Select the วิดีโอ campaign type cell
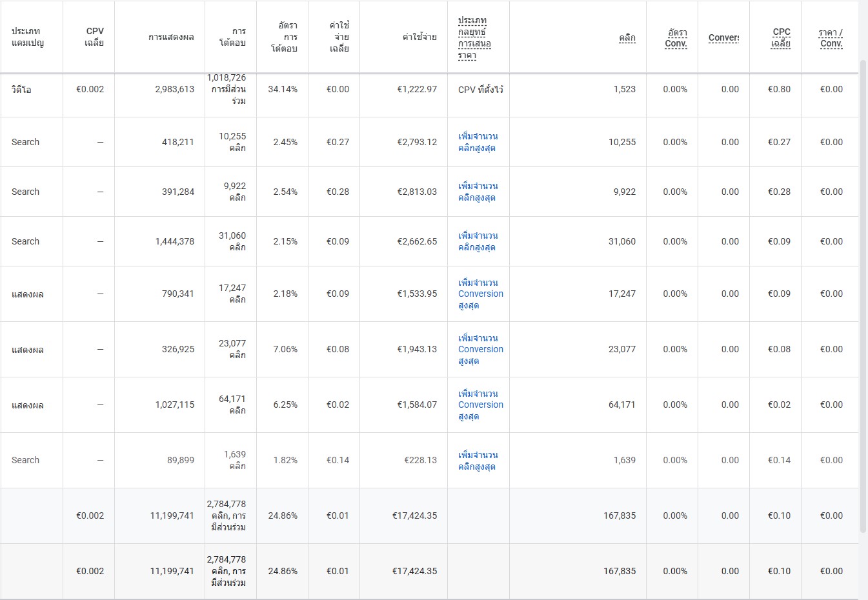868x600 pixels. (21, 90)
